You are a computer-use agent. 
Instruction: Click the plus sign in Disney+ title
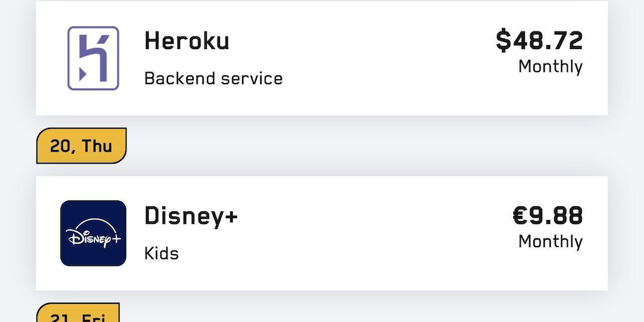click(x=230, y=216)
